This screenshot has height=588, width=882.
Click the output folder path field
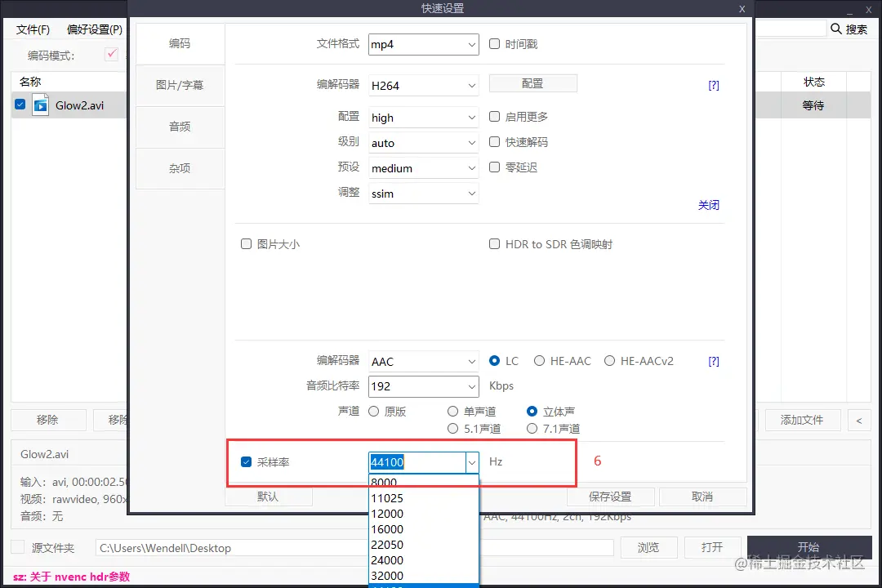(x=354, y=548)
